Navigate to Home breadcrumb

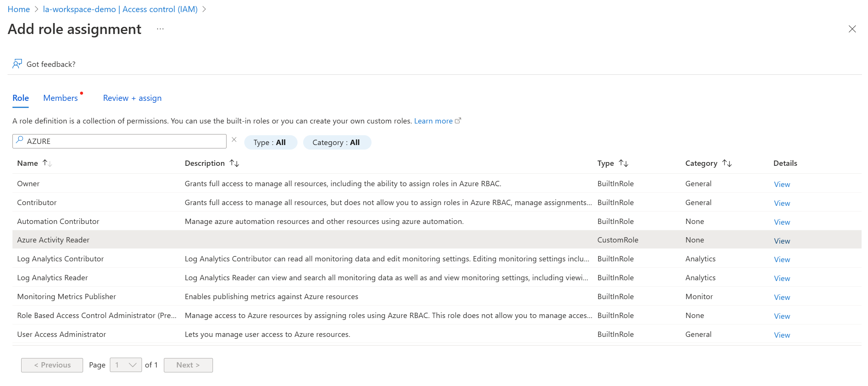[x=19, y=9]
